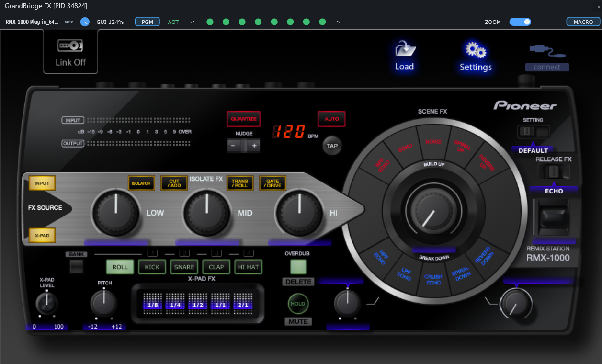Click the DELETE button
The width and height of the screenshot is (602, 364).
(x=298, y=282)
